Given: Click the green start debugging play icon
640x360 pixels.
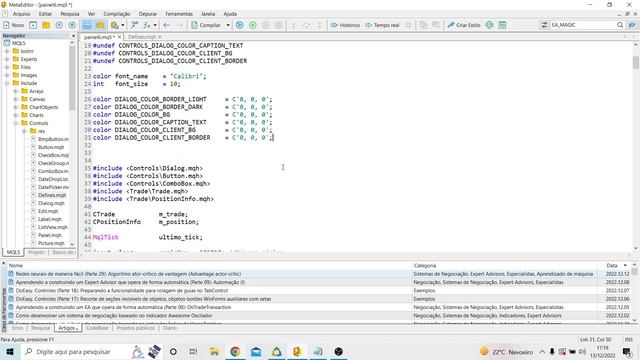Looking at the screenshot, I should [x=253, y=25].
